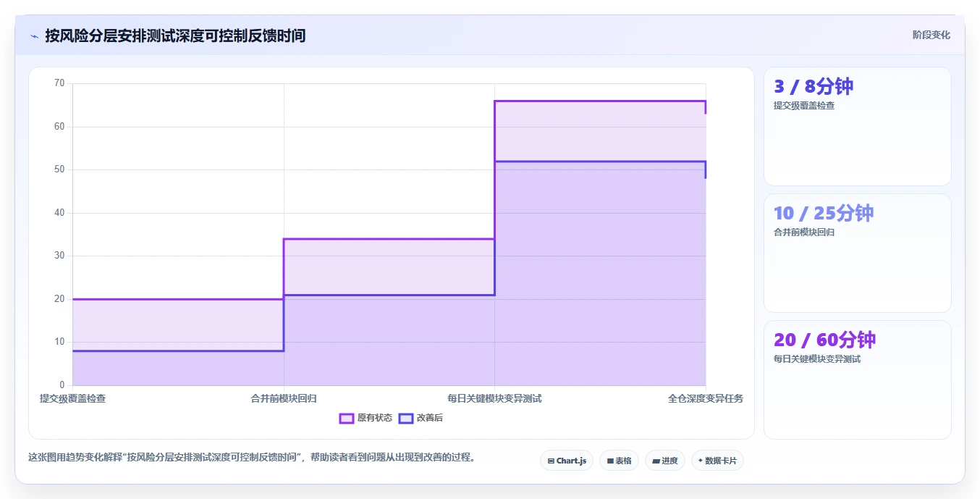Click the blue 改善后 legend swatch
The width and height of the screenshot is (980, 499).
[x=406, y=418]
